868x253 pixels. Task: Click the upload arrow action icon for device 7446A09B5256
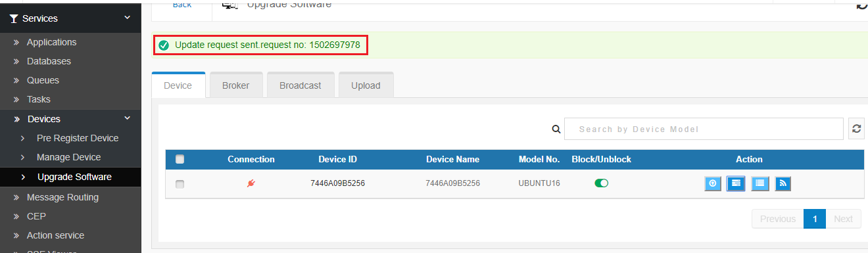click(x=713, y=184)
